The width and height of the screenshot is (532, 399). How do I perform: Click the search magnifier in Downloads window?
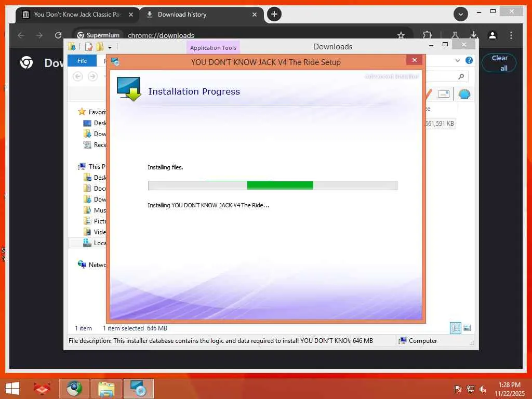461,76
